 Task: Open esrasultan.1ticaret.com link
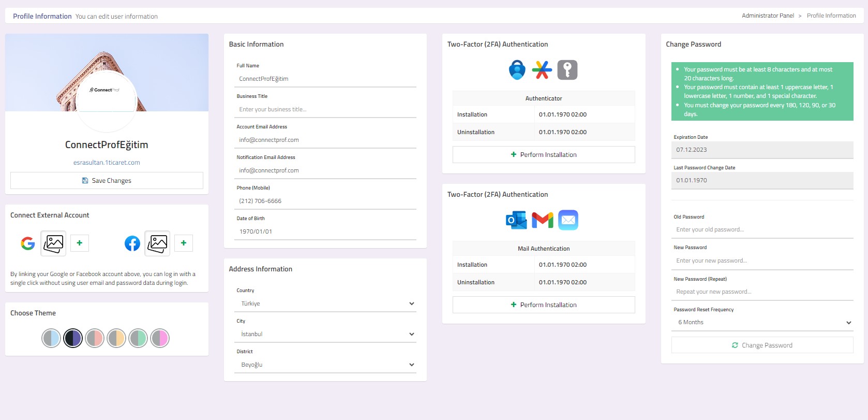(x=107, y=163)
